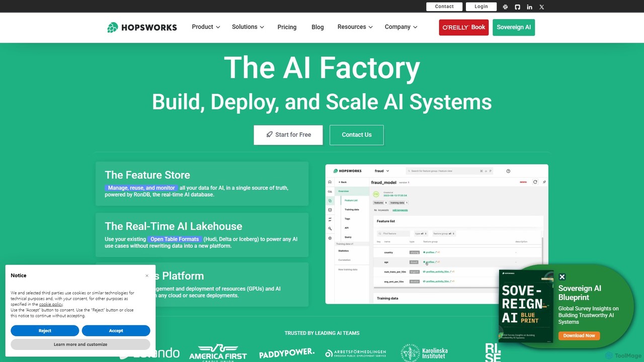Click the home icon in the product preview sidebar
Image resolution: width=644 pixels, height=362 pixels.
[x=330, y=182]
